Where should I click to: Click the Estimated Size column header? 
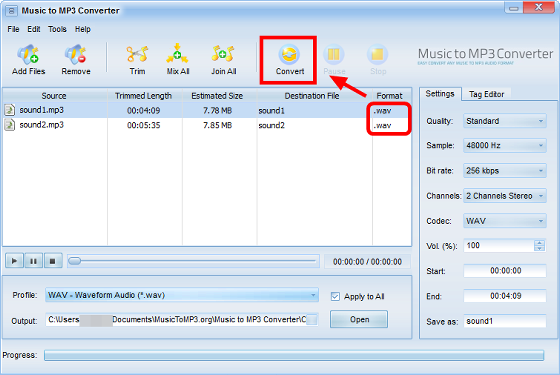[x=219, y=96]
